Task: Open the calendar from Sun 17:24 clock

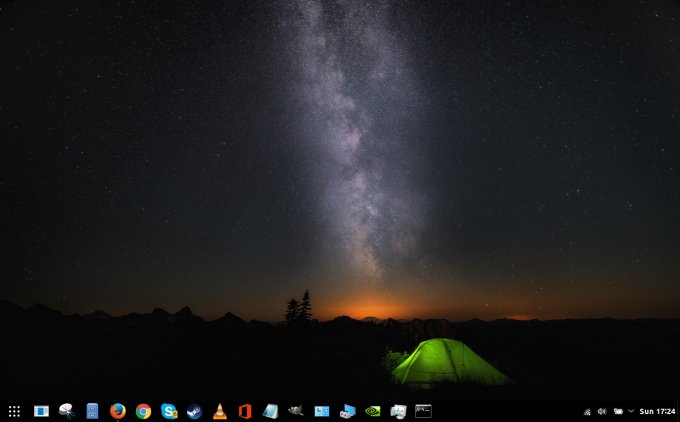Action: [x=657, y=411]
